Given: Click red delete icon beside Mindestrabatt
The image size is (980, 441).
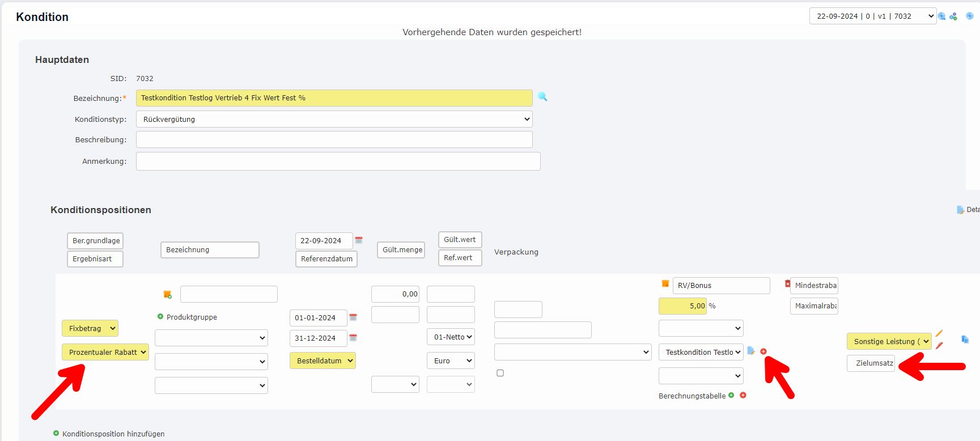Looking at the screenshot, I should coord(787,283).
